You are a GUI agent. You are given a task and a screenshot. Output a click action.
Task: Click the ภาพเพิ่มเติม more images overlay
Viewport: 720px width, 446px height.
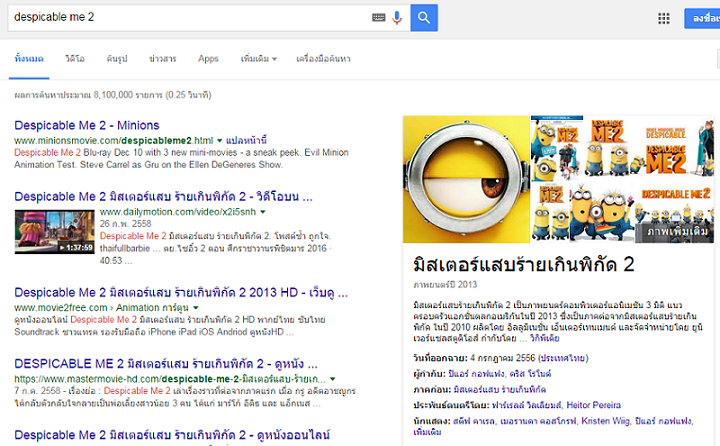677,231
